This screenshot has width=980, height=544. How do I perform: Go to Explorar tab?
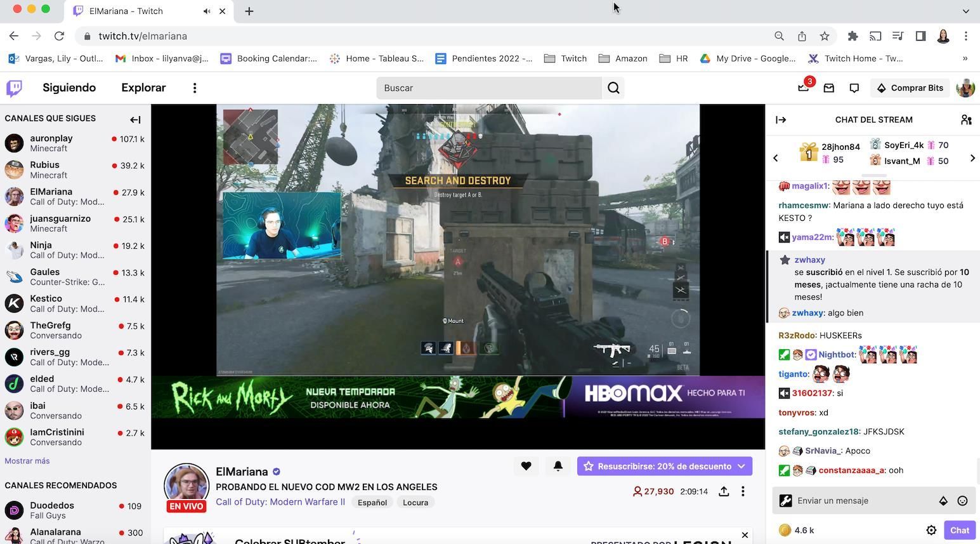point(143,88)
